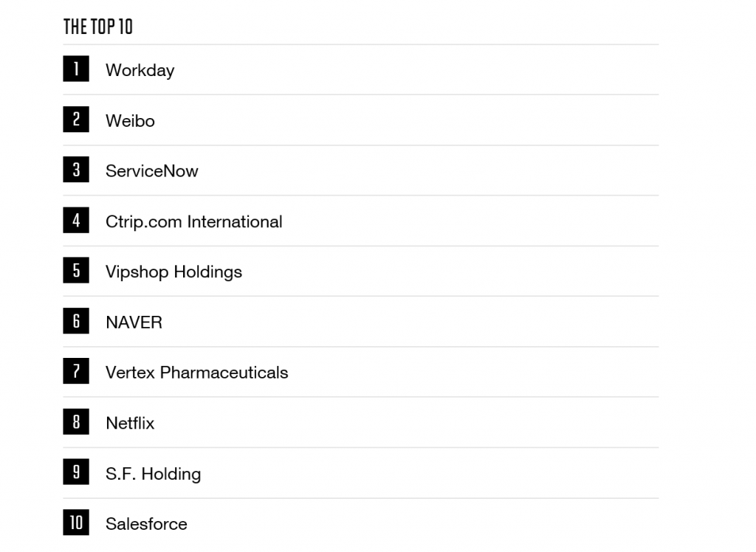Click the S.F. Holding entry
The image size is (756, 552).
point(153,474)
